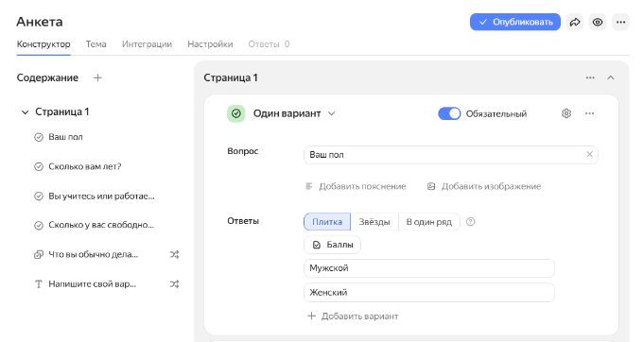Image resolution: width=644 pixels, height=342 pixels.
Task: Click shuffle icon next to Напишите свой вар...
Action: 174,284
